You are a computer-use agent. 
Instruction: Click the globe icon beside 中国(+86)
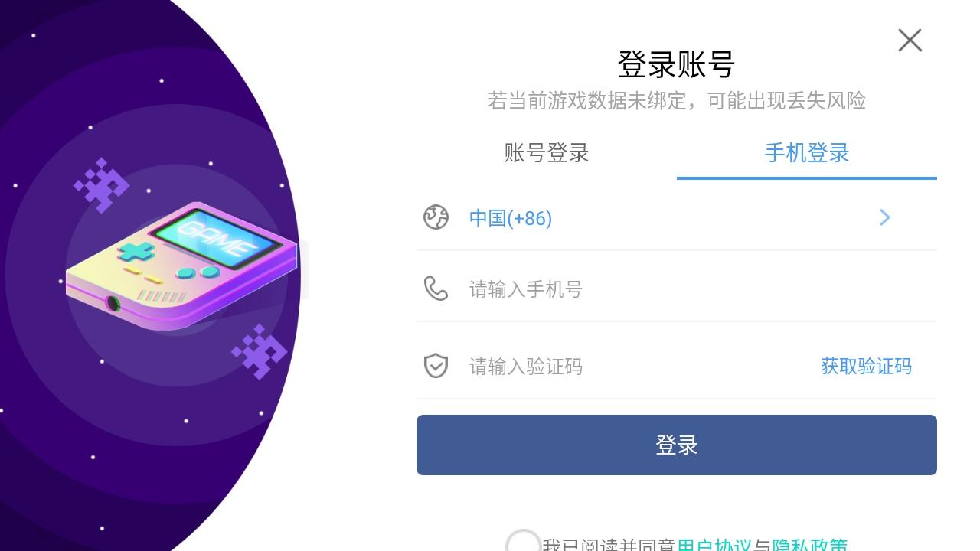pos(436,217)
